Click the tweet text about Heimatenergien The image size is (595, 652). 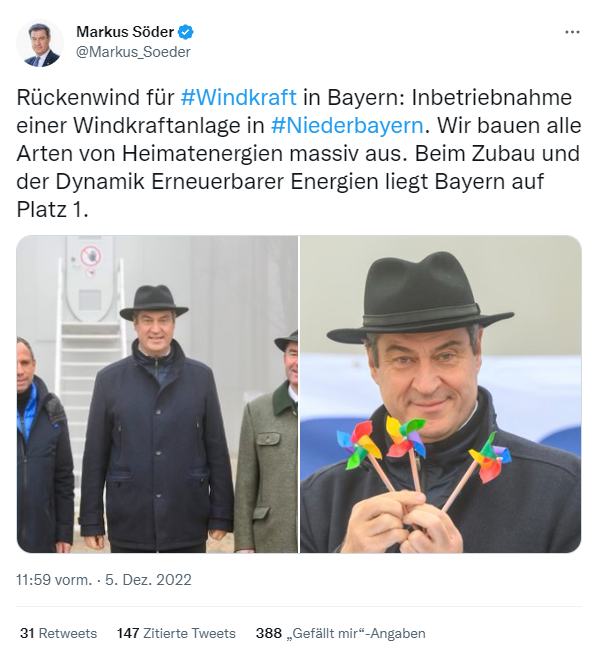coord(299,153)
